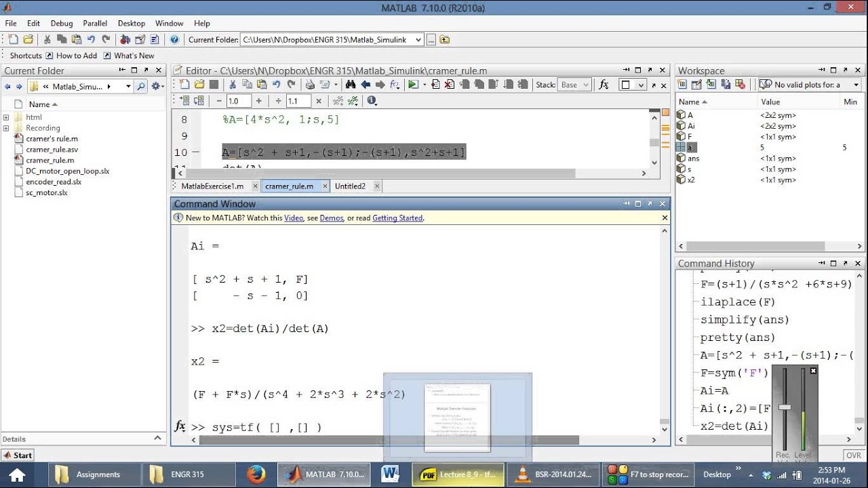
Task: Open the Current Folder gear actions menu
Action: coord(157,86)
